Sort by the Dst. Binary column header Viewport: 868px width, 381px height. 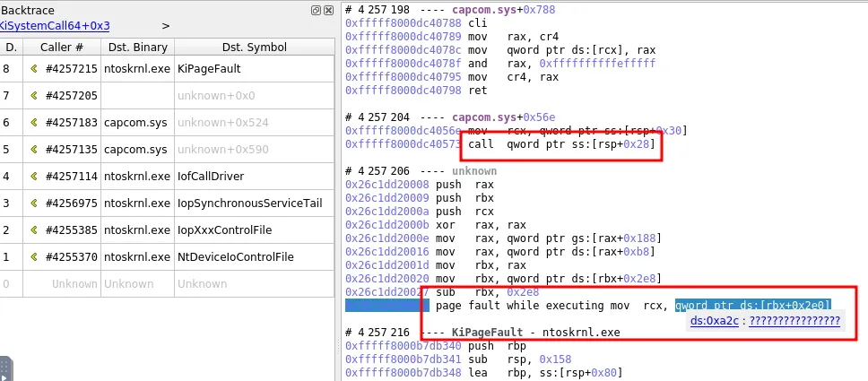click(x=138, y=48)
